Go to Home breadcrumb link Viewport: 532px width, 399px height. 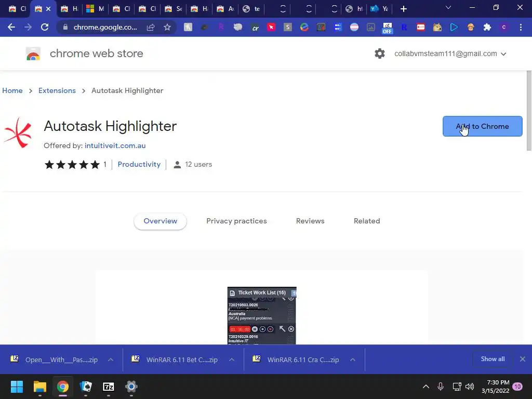12,90
